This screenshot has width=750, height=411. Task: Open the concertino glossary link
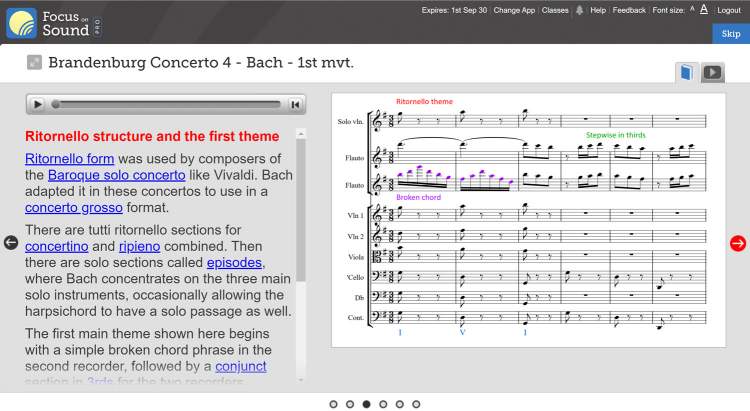[56, 246]
